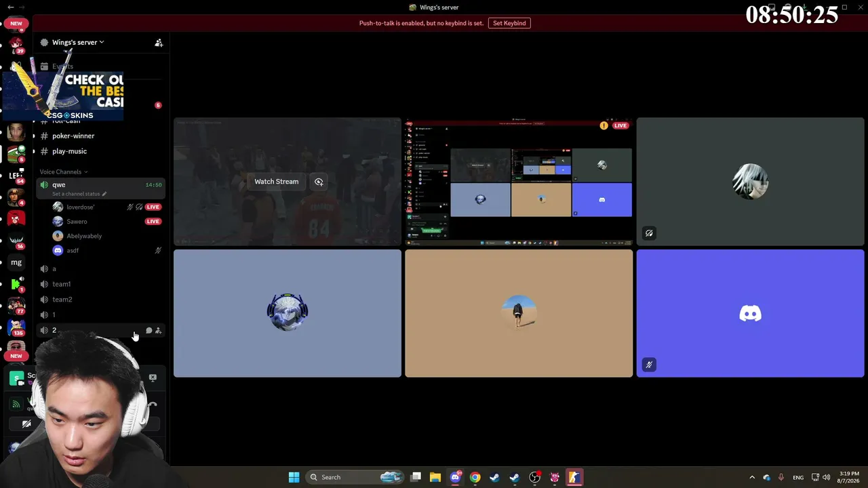Join the voice channel named 2

point(100,330)
